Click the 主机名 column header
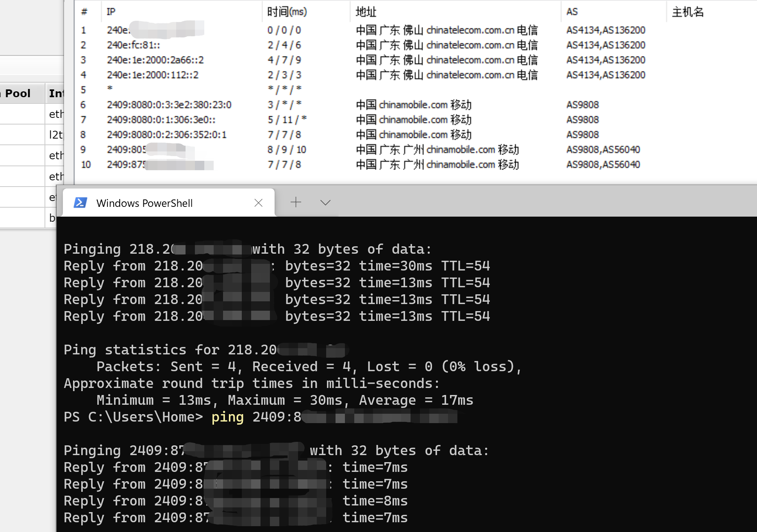This screenshot has width=757, height=532. click(x=687, y=12)
